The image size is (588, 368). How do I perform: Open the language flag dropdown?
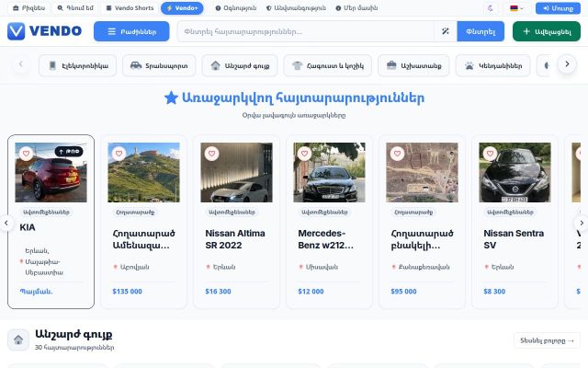[x=516, y=8]
